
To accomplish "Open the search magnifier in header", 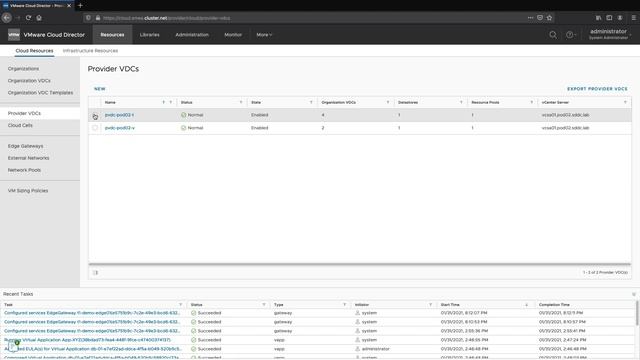I will (x=553, y=35).
